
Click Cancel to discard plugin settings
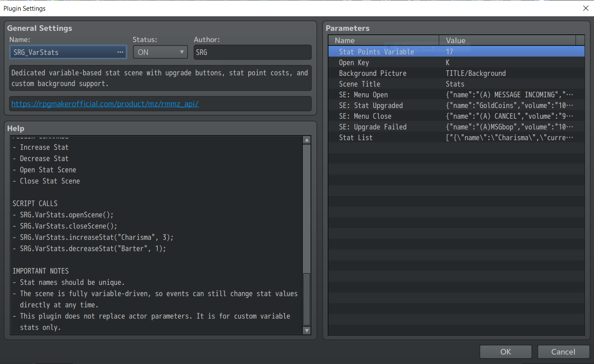(563, 352)
